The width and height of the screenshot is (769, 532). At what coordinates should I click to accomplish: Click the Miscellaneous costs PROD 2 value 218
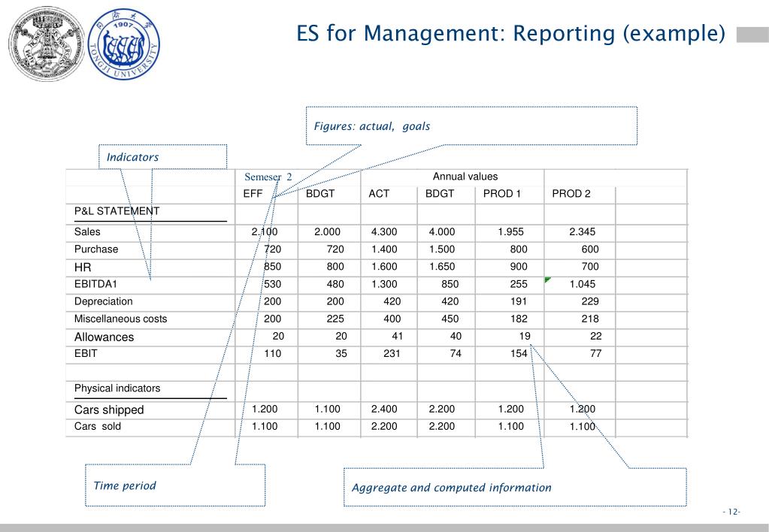(x=590, y=319)
